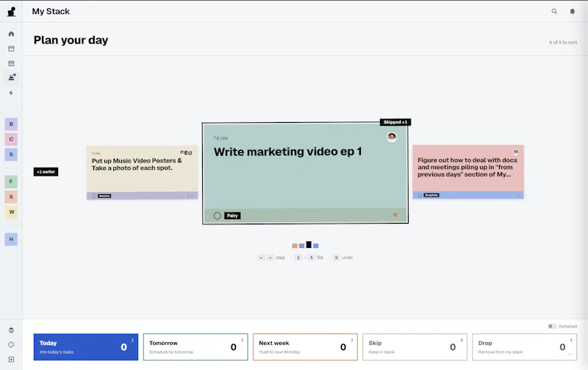Screen dimensions: 588x370
Task: Open the purple B workspace tile
Action: coord(11,124)
